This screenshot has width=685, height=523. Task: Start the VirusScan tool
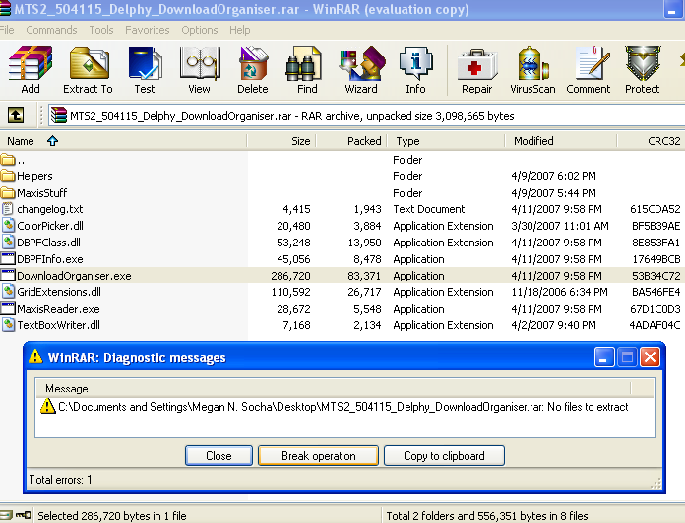tap(533, 70)
